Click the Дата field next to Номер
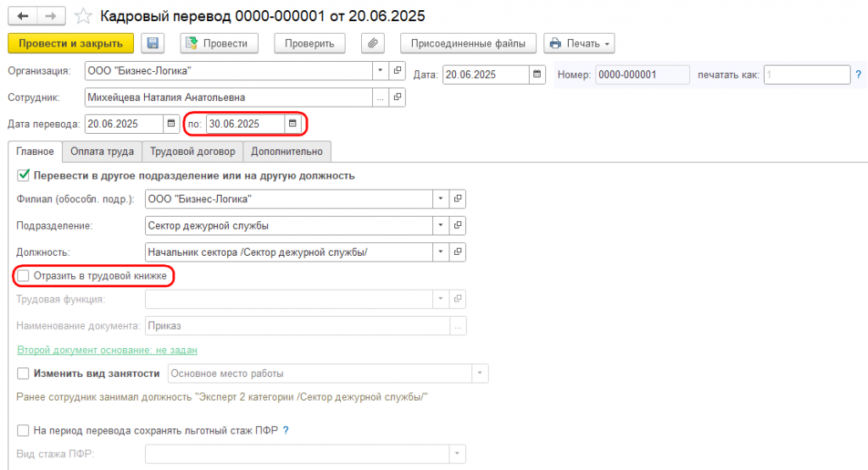868x470 pixels. pyautogui.click(x=486, y=75)
